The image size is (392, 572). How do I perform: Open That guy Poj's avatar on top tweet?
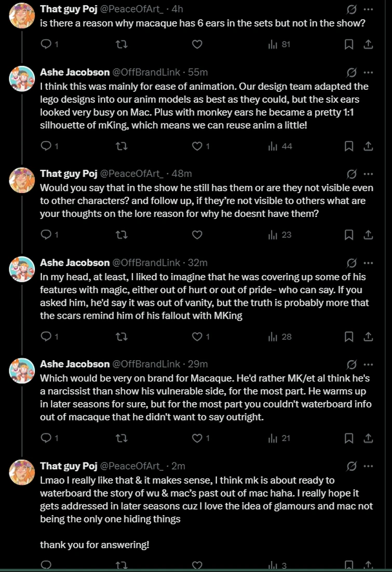tap(22, 16)
